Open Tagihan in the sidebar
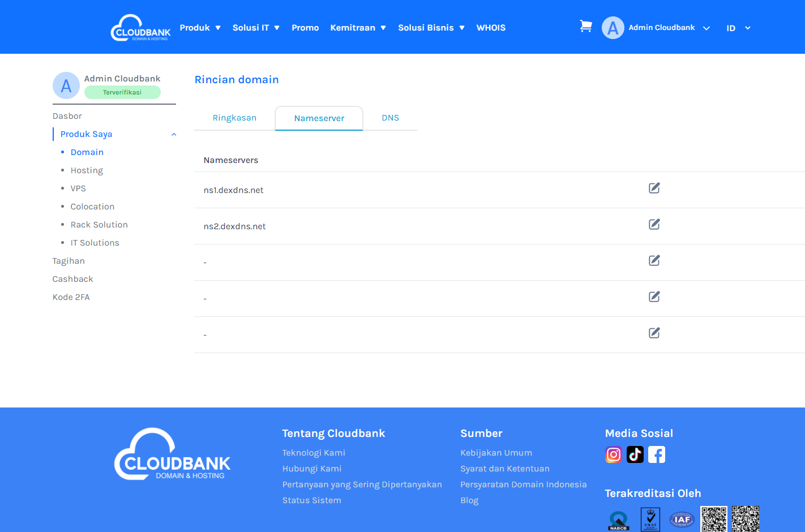Viewport: 805px width, 532px height. coord(68,261)
